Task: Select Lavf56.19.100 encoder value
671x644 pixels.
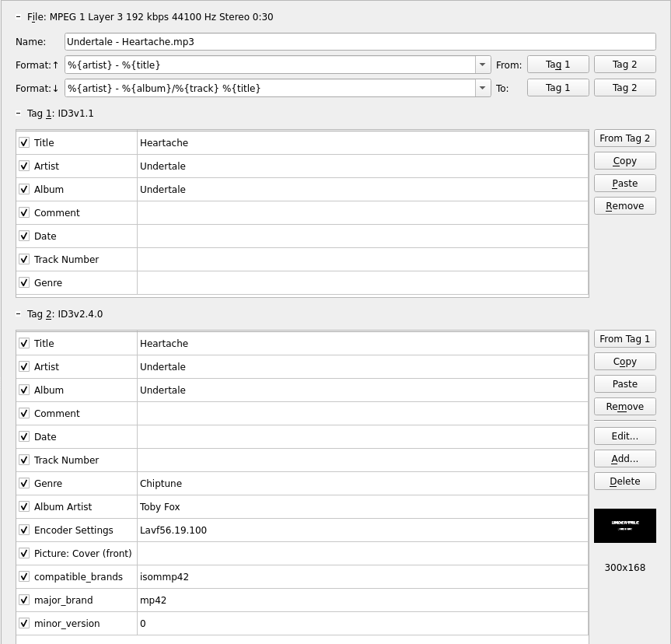Action: (x=362, y=530)
